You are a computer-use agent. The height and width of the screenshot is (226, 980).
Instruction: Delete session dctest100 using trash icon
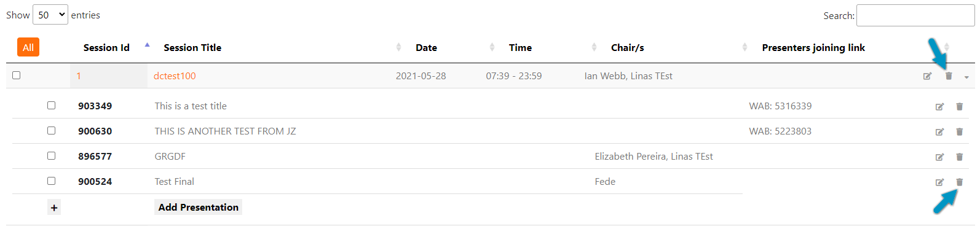(949, 76)
